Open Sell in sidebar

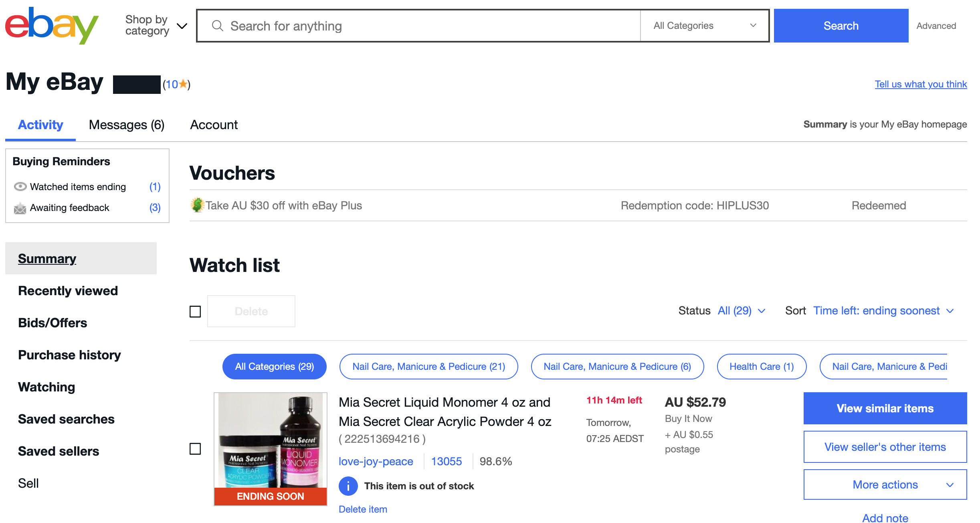pyautogui.click(x=28, y=483)
